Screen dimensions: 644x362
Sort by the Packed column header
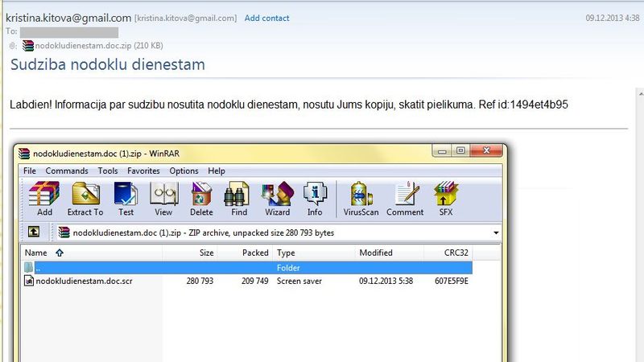click(x=245, y=253)
